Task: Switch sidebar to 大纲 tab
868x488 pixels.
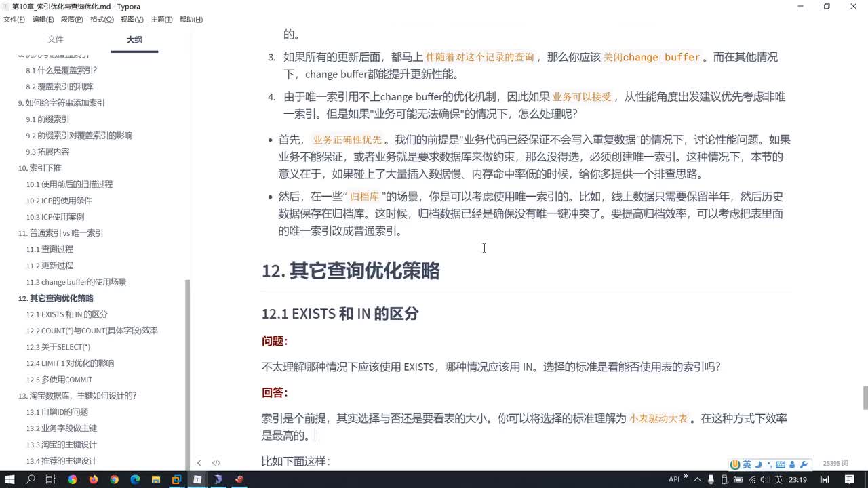Action: [x=134, y=39]
